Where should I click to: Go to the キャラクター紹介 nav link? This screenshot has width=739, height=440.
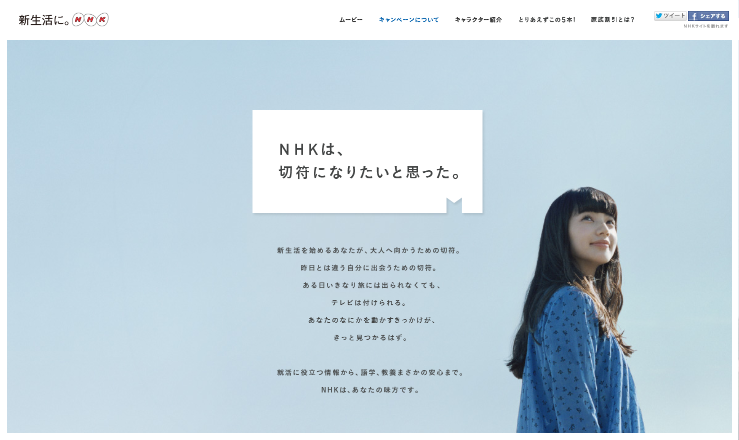point(478,20)
